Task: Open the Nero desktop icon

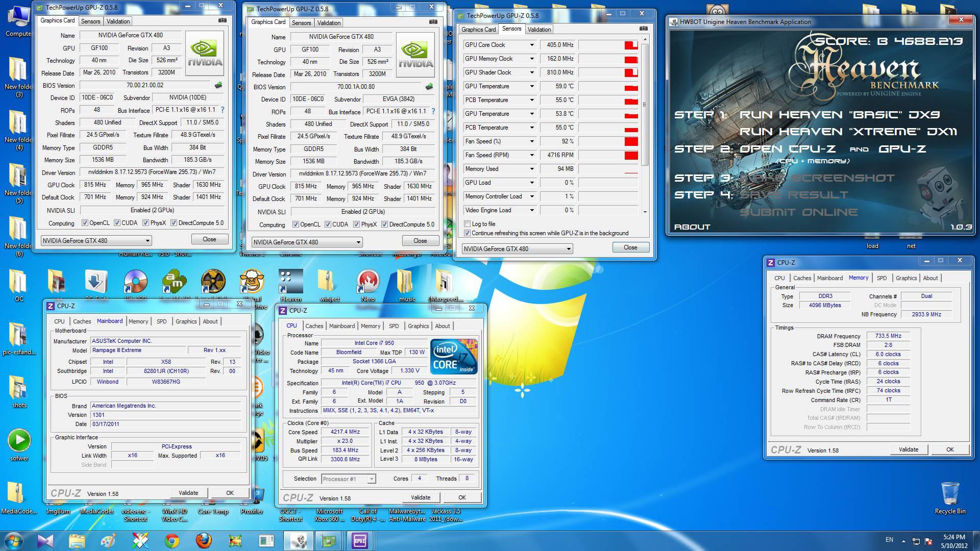Action: [x=368, y=286]
